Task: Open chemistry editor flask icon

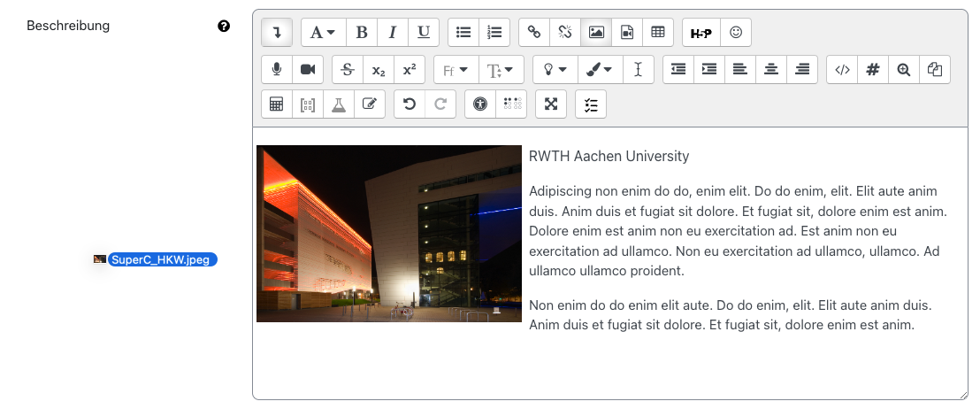Action: [x=339, y=104]
